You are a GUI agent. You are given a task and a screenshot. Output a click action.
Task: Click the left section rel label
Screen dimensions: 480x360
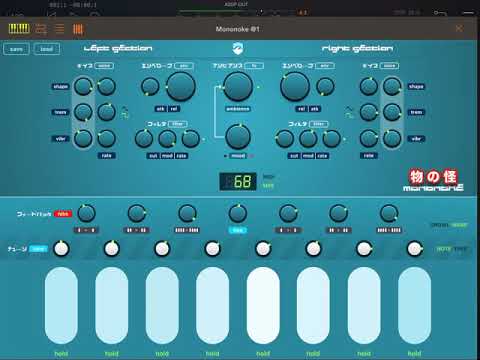(x=174, y=109)
